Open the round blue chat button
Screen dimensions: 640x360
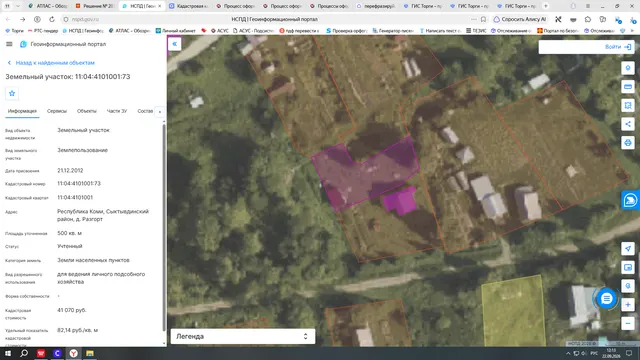pyautogui.click(x=606, y=299)
